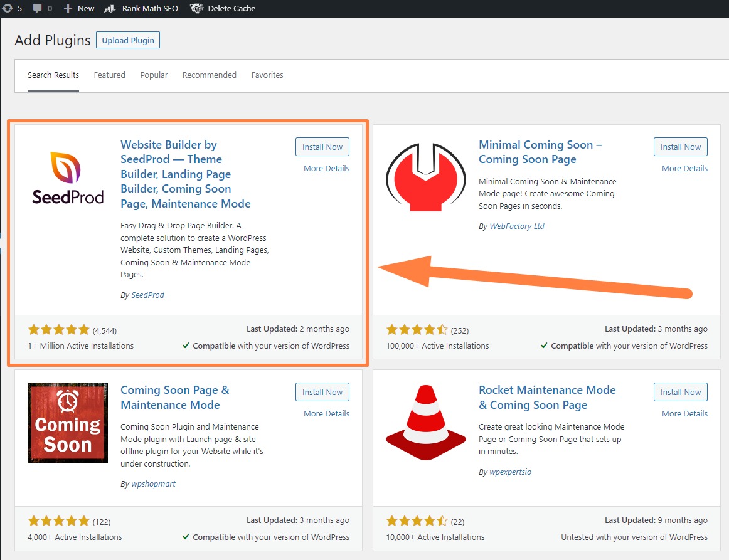Click the Coming Soon Page plugin thumbnail
The image size is (729, 560).
(67, 423)
